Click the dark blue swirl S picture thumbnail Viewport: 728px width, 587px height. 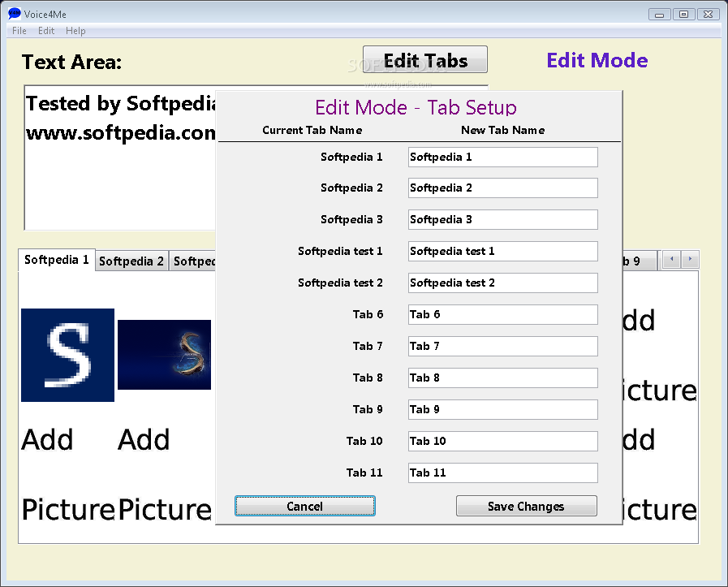[x=165, y=354]
